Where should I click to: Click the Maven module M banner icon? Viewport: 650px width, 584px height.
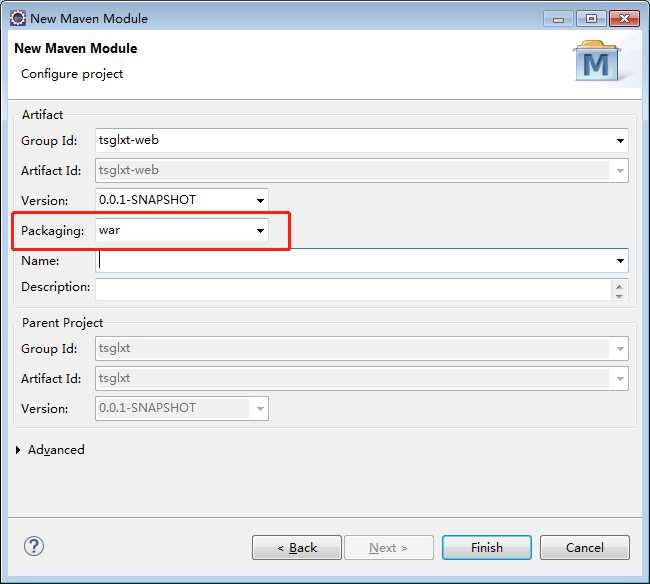(597, 61)
